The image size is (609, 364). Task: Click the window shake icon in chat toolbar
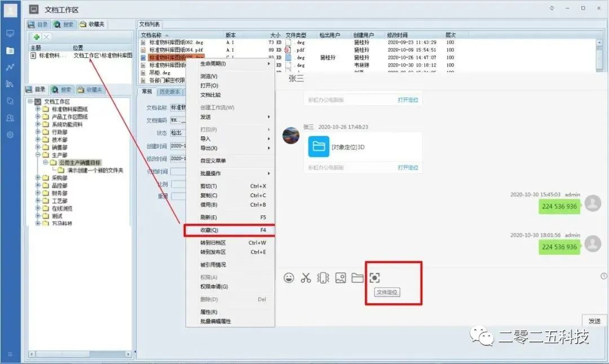(323, 277)
